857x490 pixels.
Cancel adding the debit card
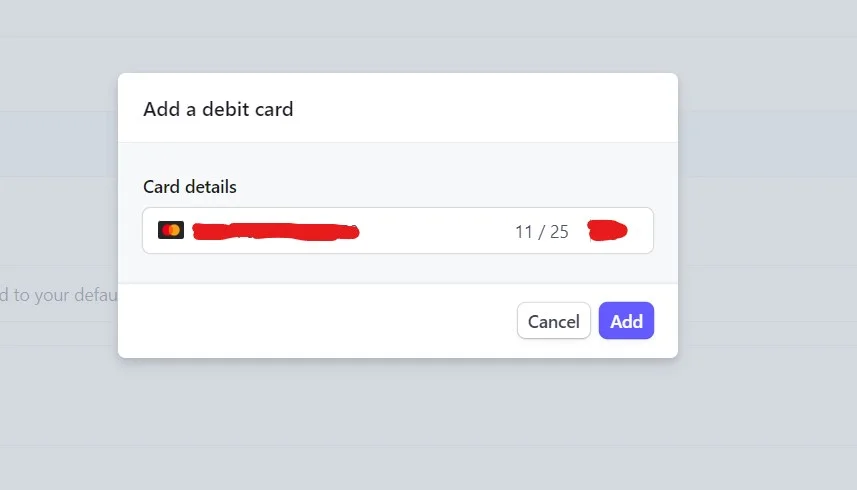coord(554,321)
